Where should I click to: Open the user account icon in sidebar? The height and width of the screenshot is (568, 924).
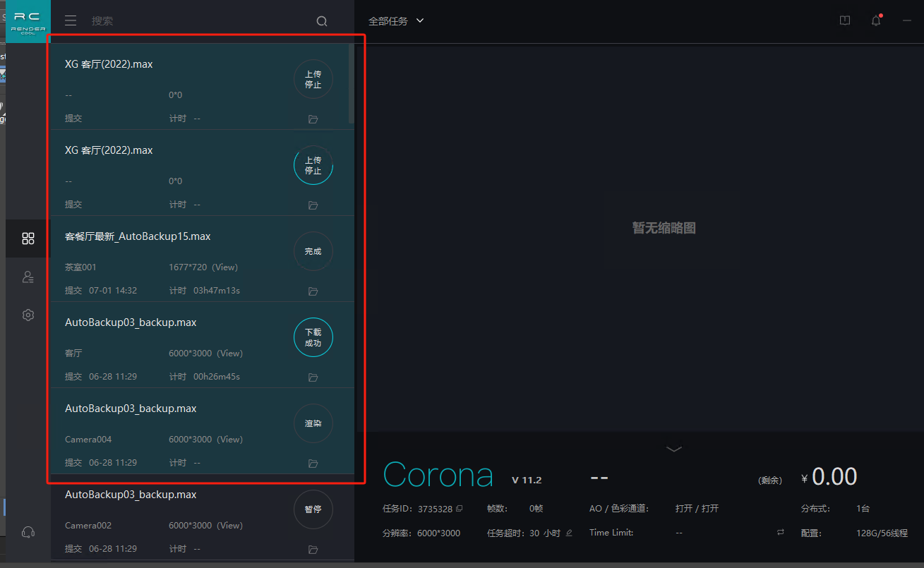click(28, 277)
